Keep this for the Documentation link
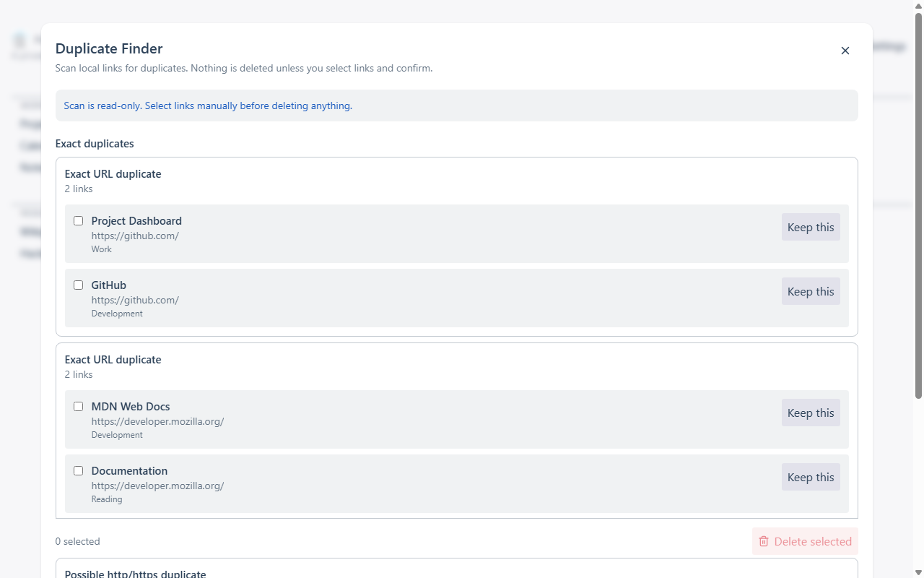Viewport: 924px width, 578px height. (x=811, y=477)
